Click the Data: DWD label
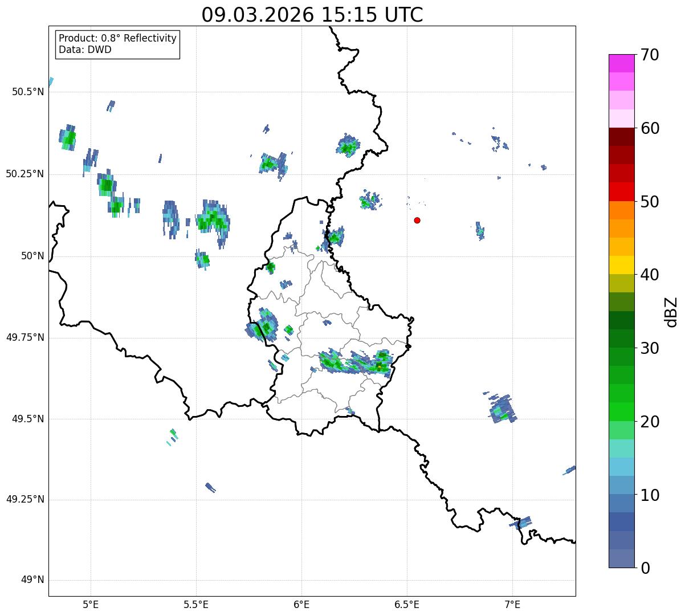This screenshot has height=616, width=685. tap(85, 50)
